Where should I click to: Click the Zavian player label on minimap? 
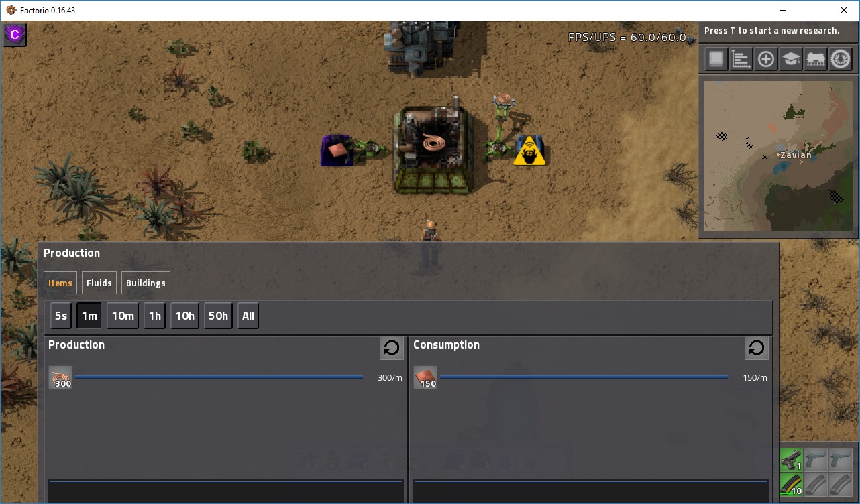tap(796, 155)
